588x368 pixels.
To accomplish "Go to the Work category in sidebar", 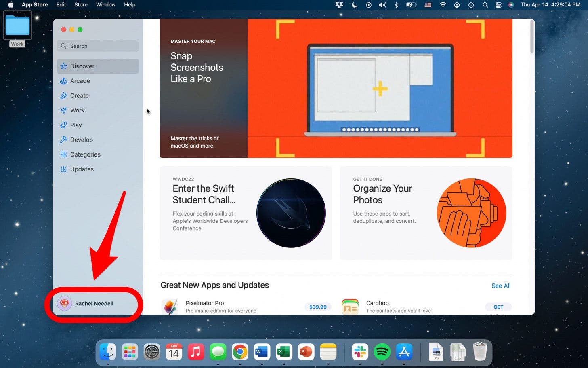I will click(x=98, y=110).
